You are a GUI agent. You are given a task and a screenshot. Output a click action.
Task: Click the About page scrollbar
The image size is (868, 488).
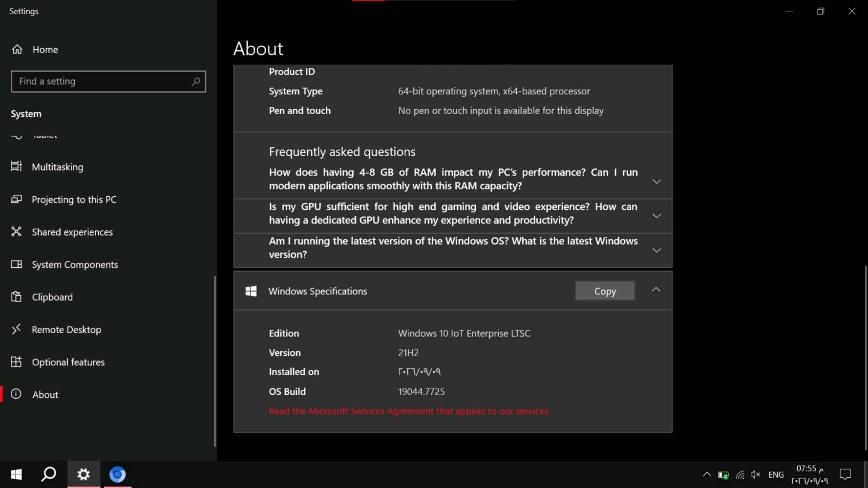865,357
